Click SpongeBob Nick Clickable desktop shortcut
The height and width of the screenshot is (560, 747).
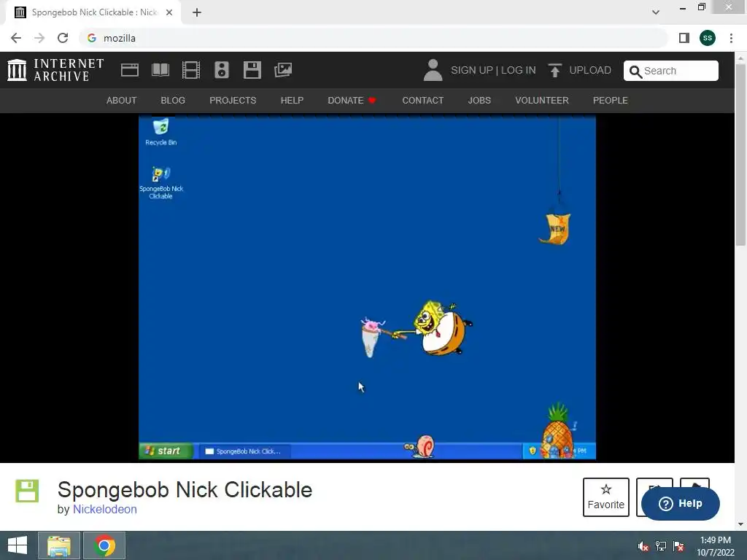click(x=161, y=183)
